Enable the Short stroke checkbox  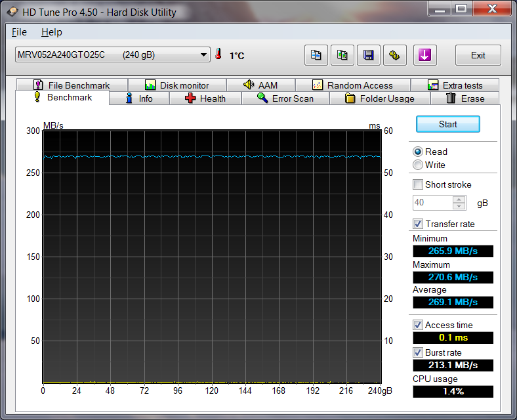[x=418, y=184]
